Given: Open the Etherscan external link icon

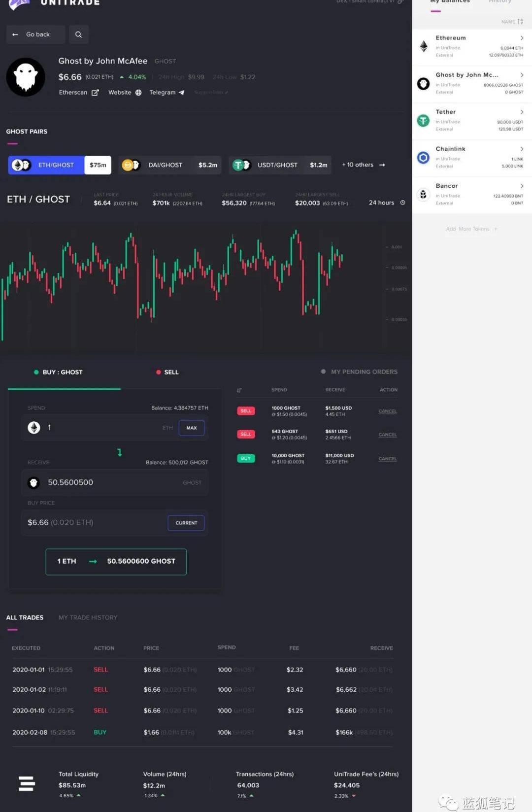Looking at the screenshot, I should (95, 93).
